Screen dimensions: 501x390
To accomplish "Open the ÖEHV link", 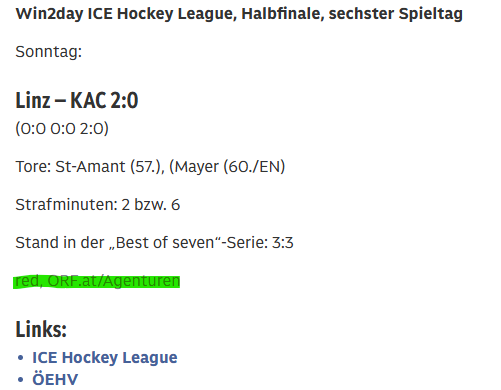I will (55, 380).
